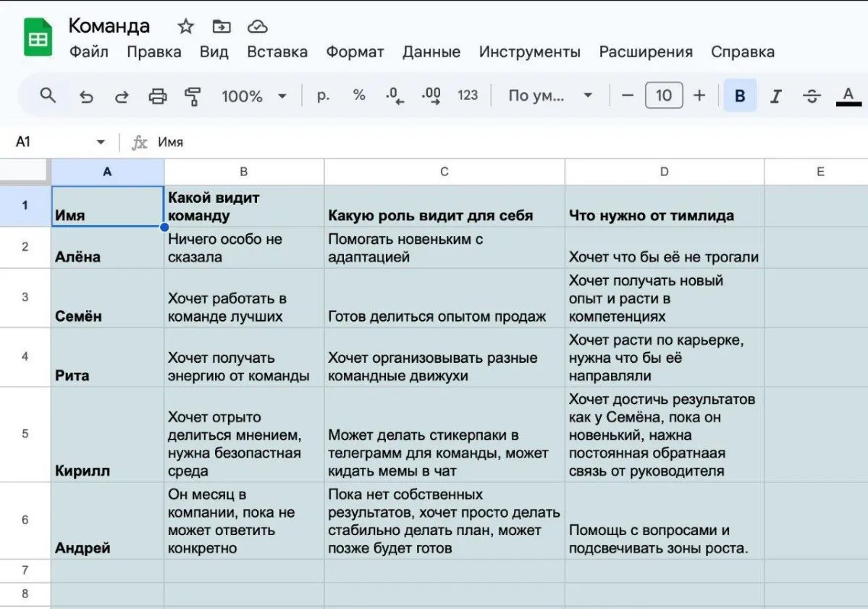Open font family dropdown По ум...
The image size is (868, 609).
point(550,96)
